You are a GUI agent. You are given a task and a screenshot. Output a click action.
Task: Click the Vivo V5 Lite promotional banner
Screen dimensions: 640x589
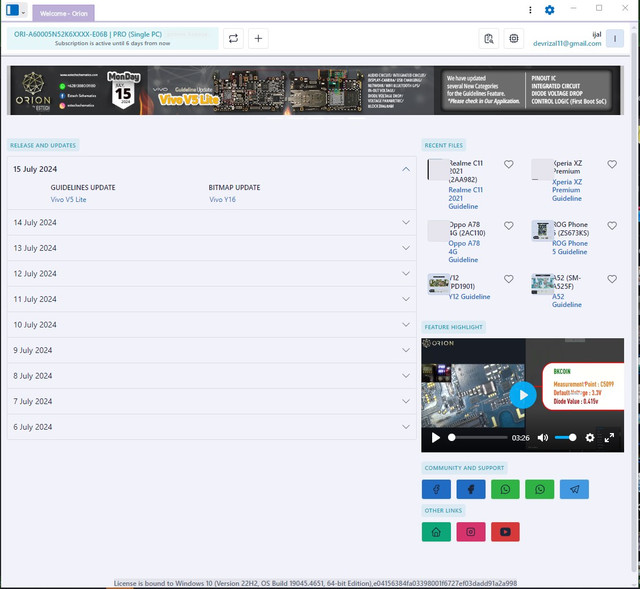point(315,90)
